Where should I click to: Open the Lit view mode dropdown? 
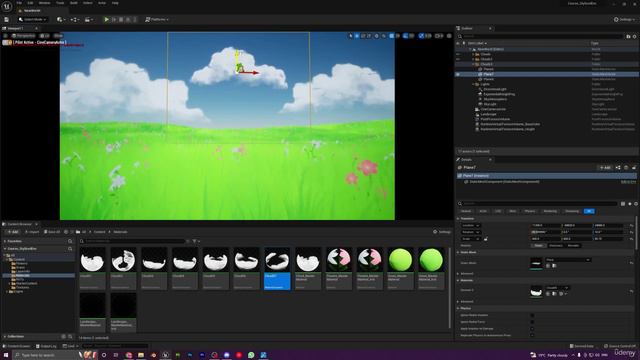[46, 36]
